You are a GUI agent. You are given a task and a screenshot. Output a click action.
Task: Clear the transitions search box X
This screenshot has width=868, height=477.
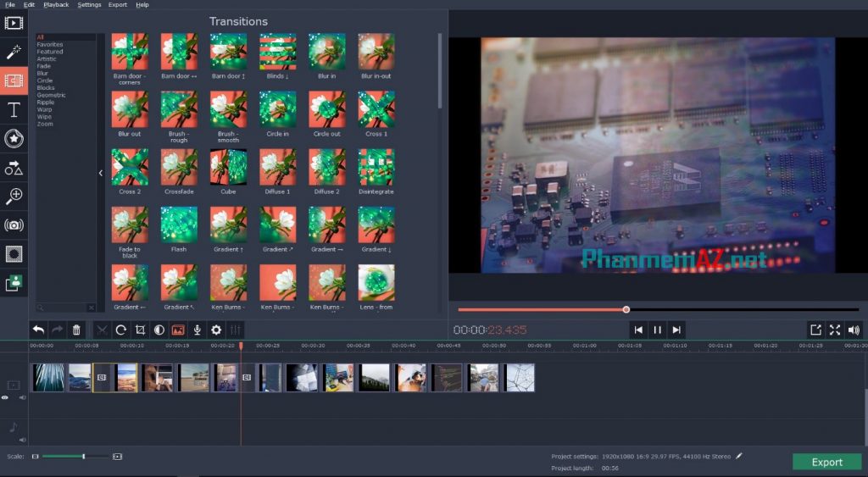coord(92,308)
